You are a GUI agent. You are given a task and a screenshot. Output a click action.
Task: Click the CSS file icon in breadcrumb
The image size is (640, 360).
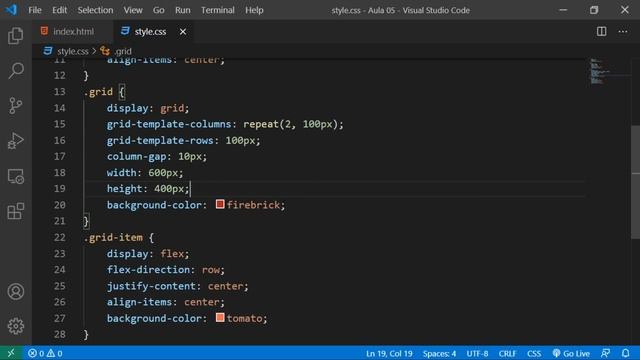coord(48,51)
